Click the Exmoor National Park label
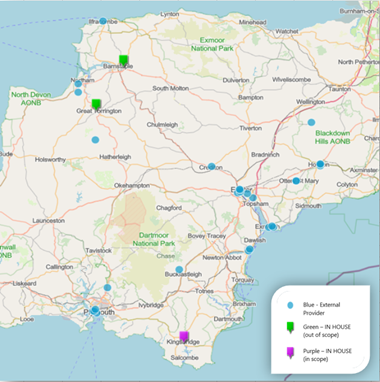The image size is (380, 382). pyautogui.click(x=212, y=44)
